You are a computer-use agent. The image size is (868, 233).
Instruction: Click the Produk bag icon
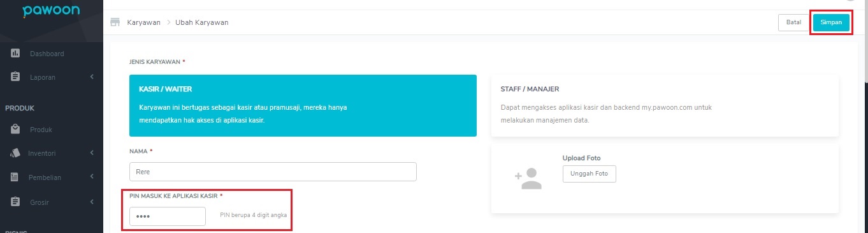point(16,130)
